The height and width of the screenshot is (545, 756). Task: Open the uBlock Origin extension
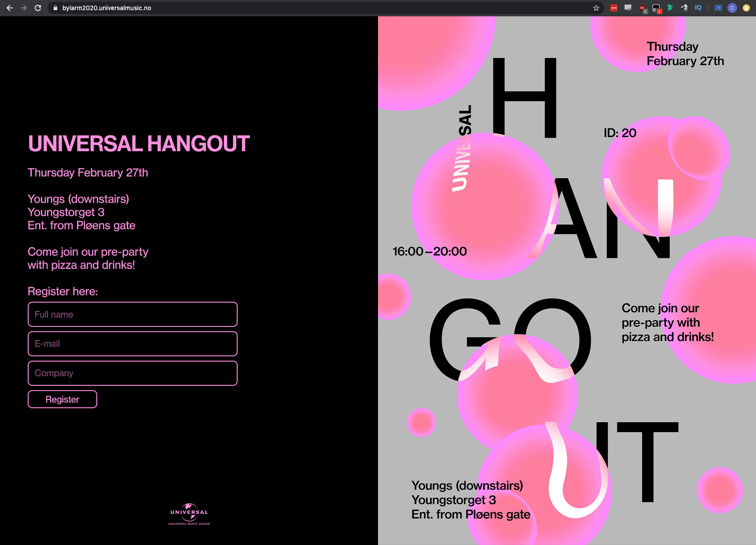pos(642,8)
